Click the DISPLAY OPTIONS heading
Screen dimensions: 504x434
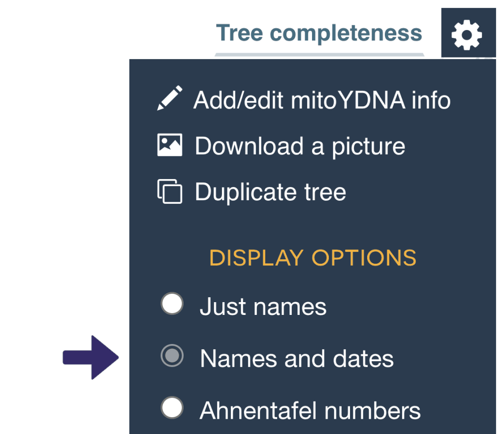coord(313,257)
